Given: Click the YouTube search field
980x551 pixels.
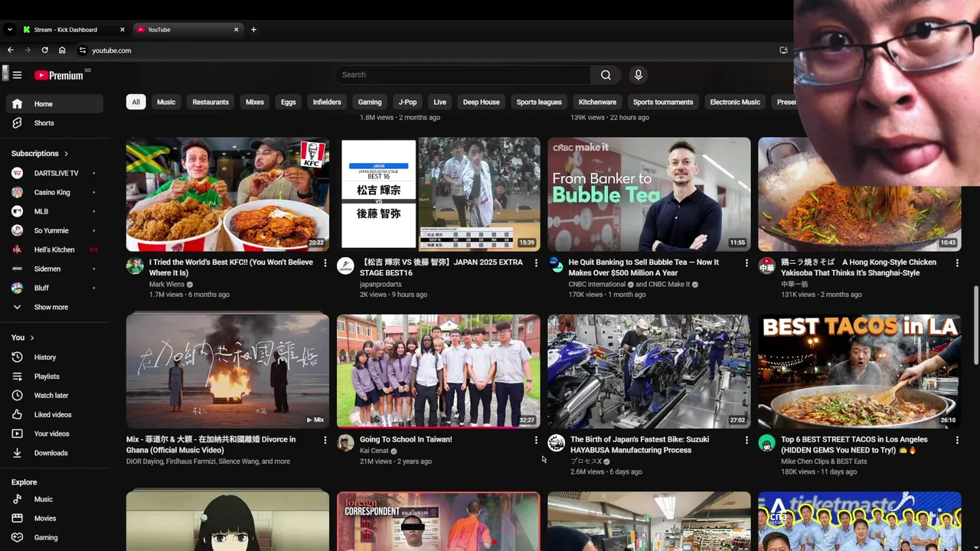Looking at the screenshot, I should coord(462,75).
